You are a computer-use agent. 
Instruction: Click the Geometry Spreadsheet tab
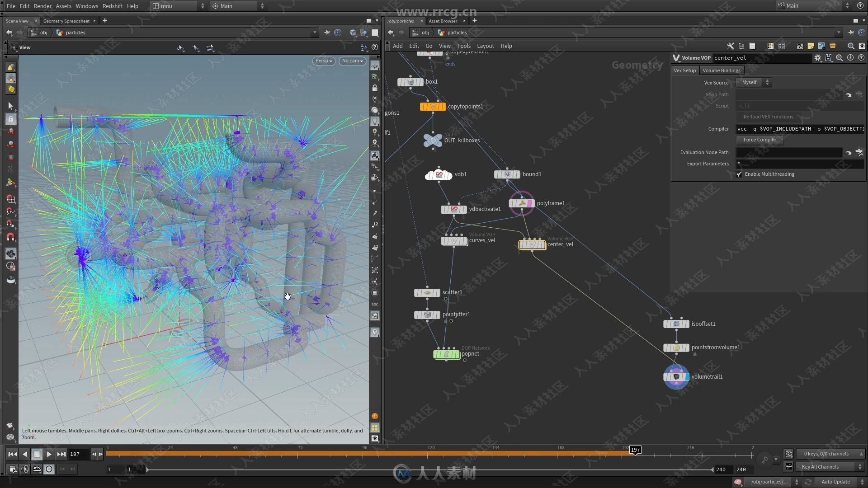66,21
